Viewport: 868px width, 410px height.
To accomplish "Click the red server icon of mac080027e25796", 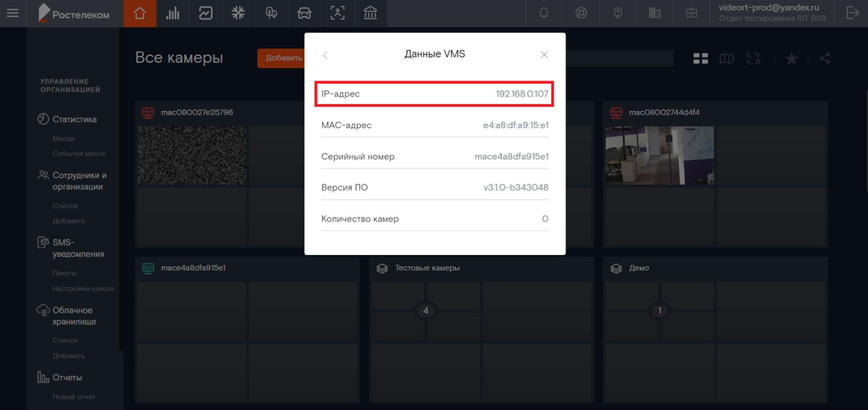I will [147, 113].
